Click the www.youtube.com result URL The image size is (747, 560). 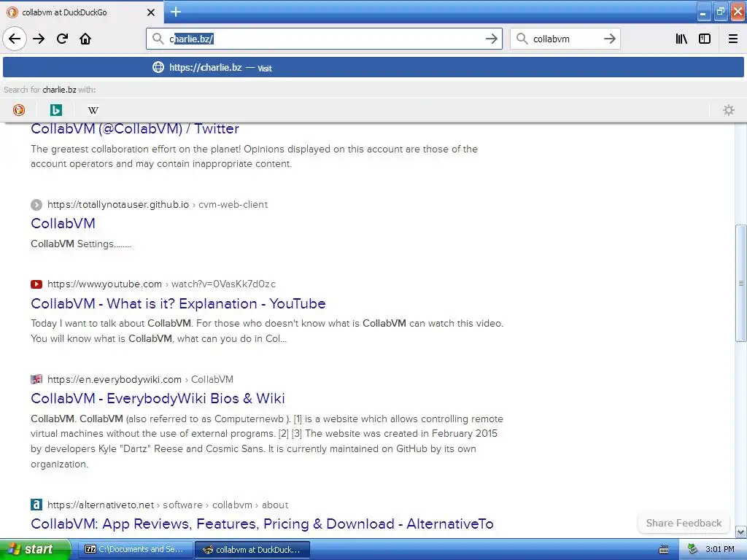105,284
